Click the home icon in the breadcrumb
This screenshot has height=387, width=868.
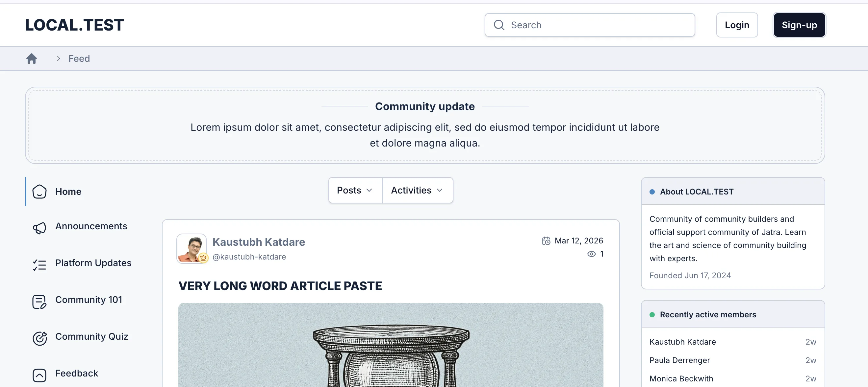32,58
